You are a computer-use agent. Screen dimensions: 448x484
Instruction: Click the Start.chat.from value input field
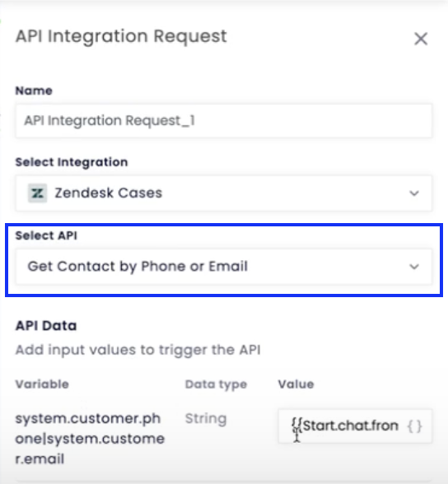pyautogui.click(x=355, y=426)
